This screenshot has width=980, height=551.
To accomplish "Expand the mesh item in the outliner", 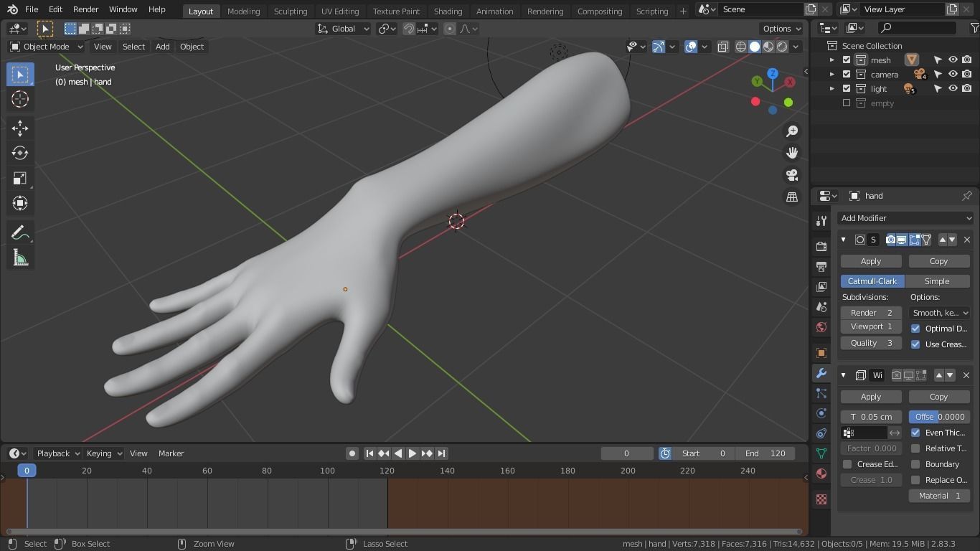I will (832, 60).
